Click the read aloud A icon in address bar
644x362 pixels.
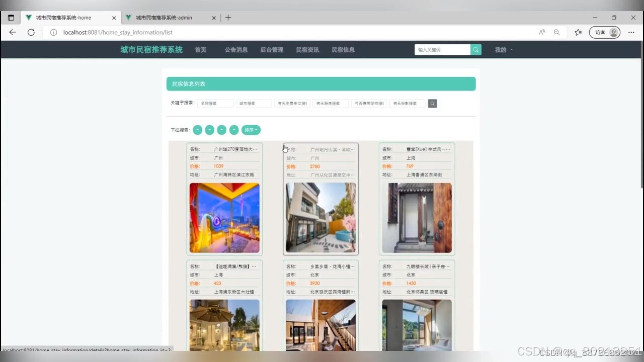coord(542,32)
